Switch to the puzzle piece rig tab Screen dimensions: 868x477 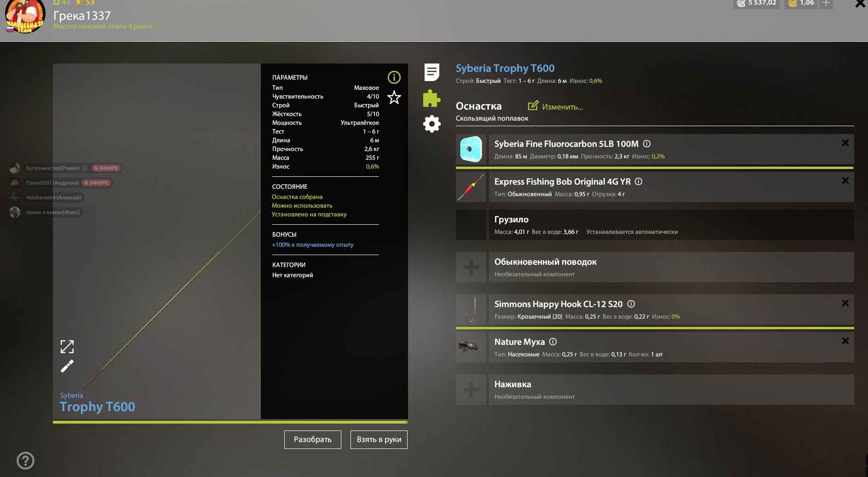click(x=432, y=98)
